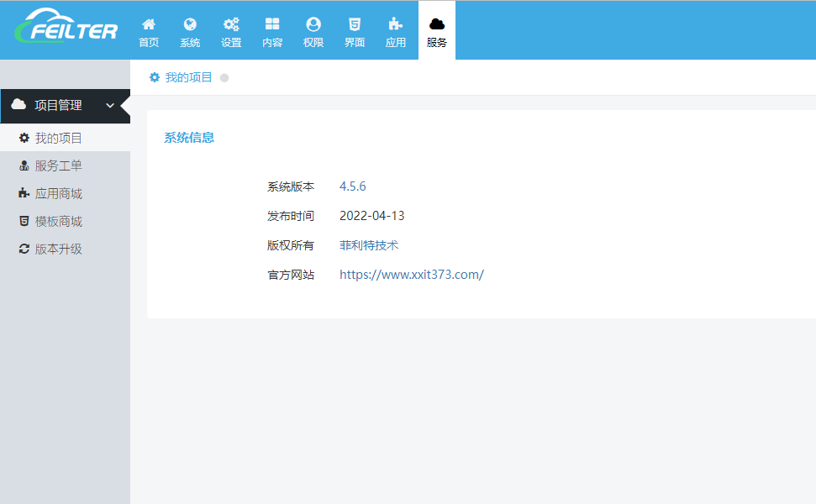Screen dimensions: 816x504
Task: Click the 服务 nav label
Action: 437,43
